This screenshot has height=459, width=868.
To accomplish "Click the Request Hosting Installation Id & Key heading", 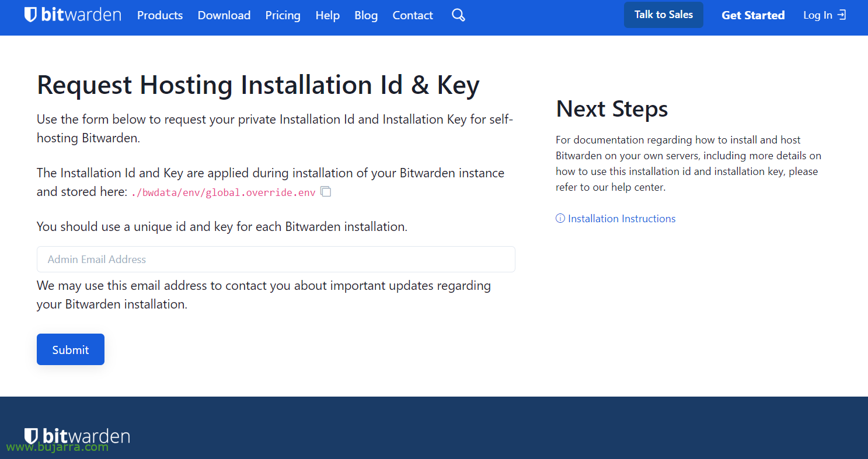I will click(x=258, y=85).
